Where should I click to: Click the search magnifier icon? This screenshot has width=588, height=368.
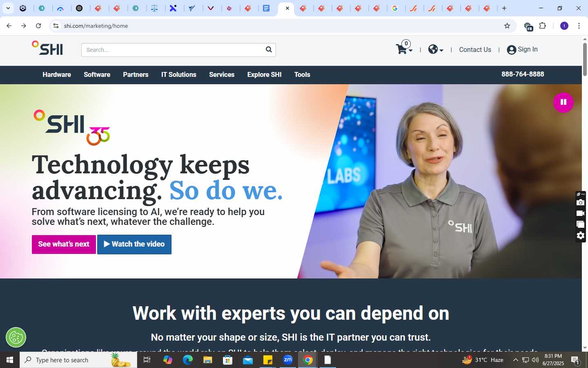(x=269, y=49)
